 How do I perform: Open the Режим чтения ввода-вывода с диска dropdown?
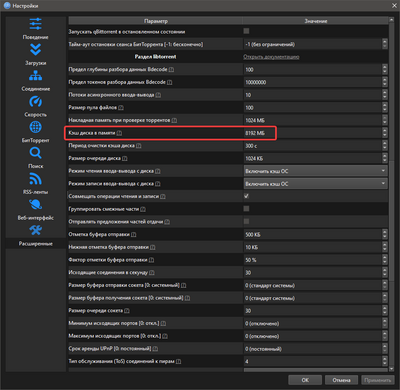click(316, 171)
